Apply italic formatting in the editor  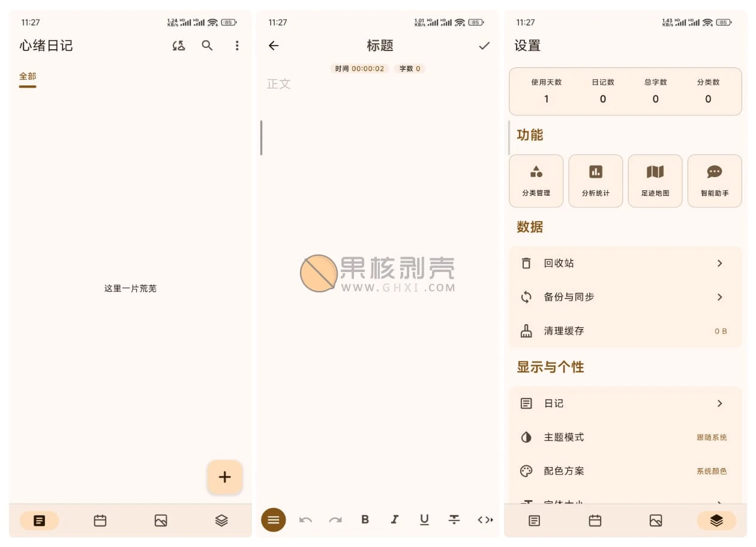(395, 520)
